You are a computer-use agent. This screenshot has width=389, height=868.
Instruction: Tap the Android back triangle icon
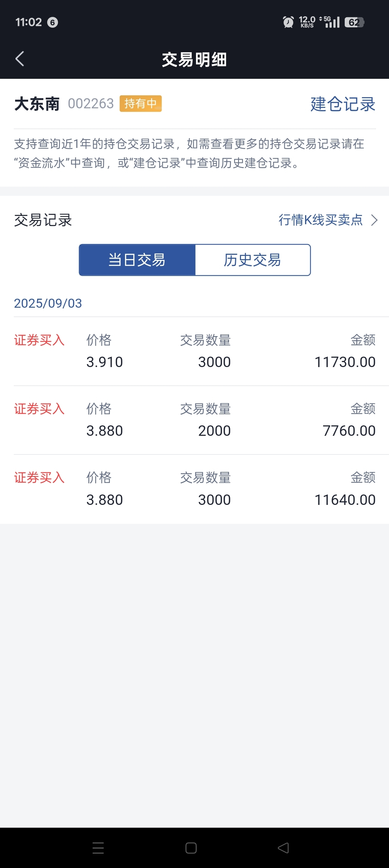[283, 848]
